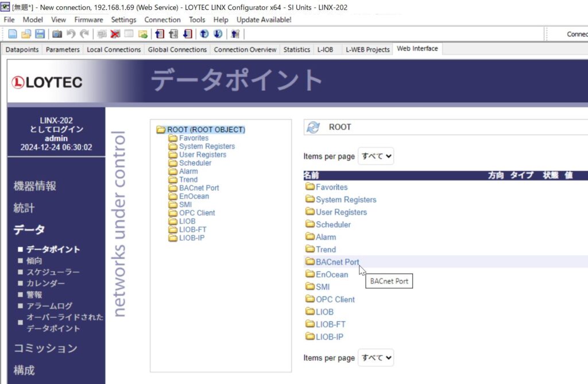Click the camera snapshot toolbar icon
The image size is (588, 384).
pyautogui.click(x=57, y=33)
